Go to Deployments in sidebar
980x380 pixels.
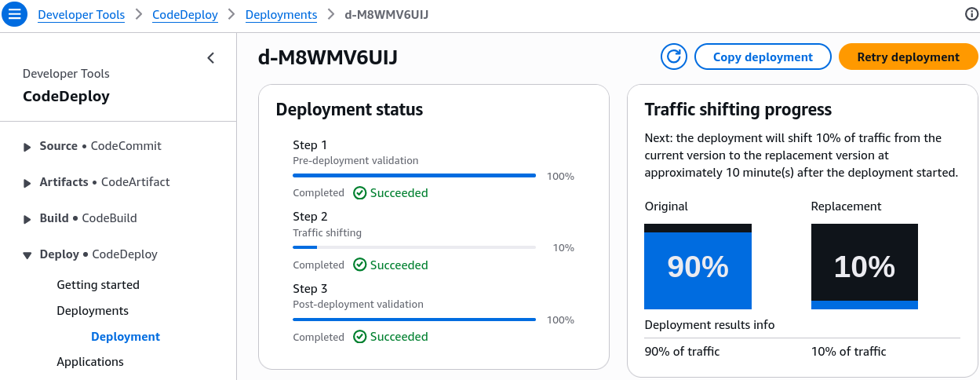click(x=93, y=311)
